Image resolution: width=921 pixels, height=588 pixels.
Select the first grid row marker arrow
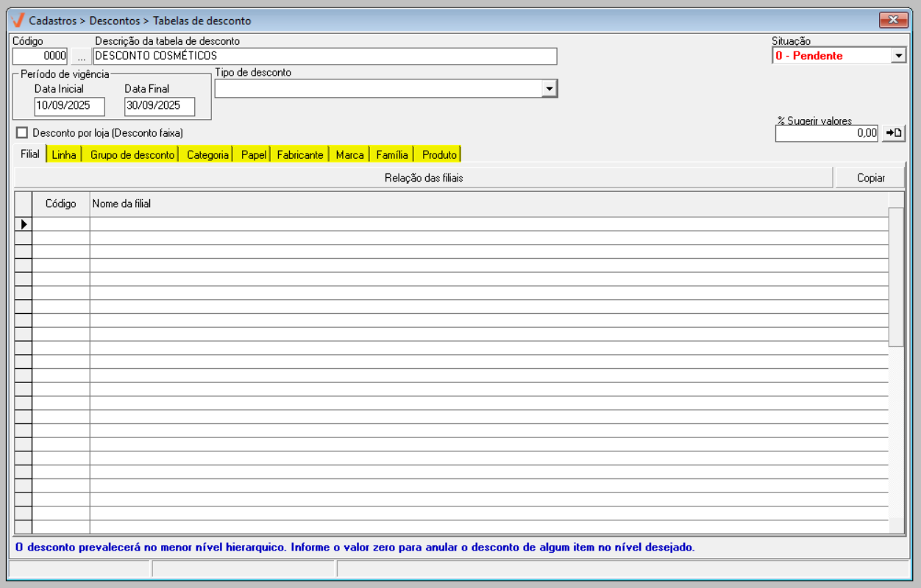click(24, 223)
